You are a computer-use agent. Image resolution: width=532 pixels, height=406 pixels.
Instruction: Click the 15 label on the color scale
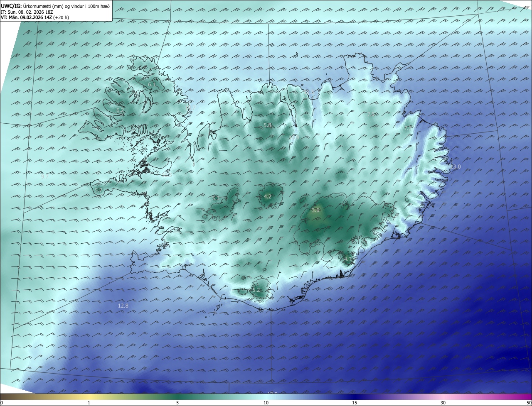point(355,403)
